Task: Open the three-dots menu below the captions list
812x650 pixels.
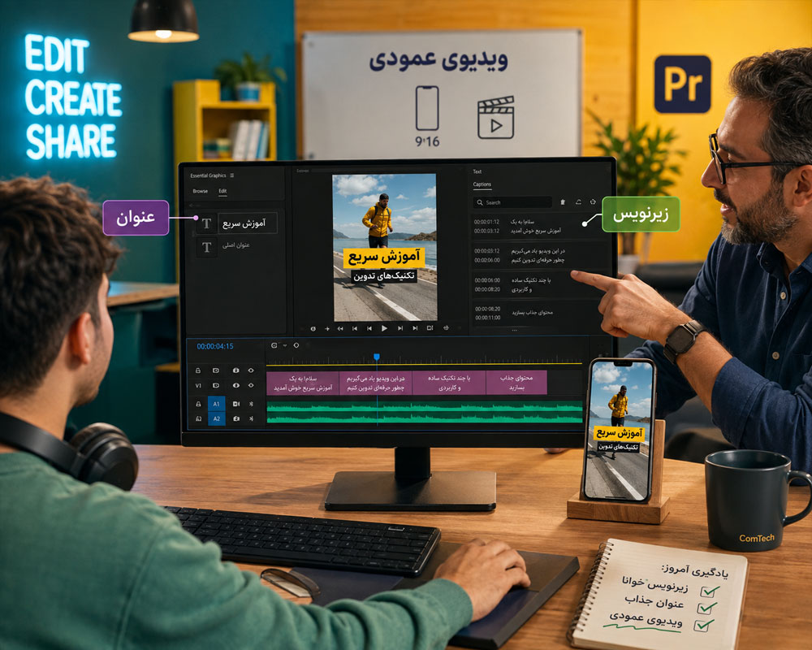Action: click(514, 330)
